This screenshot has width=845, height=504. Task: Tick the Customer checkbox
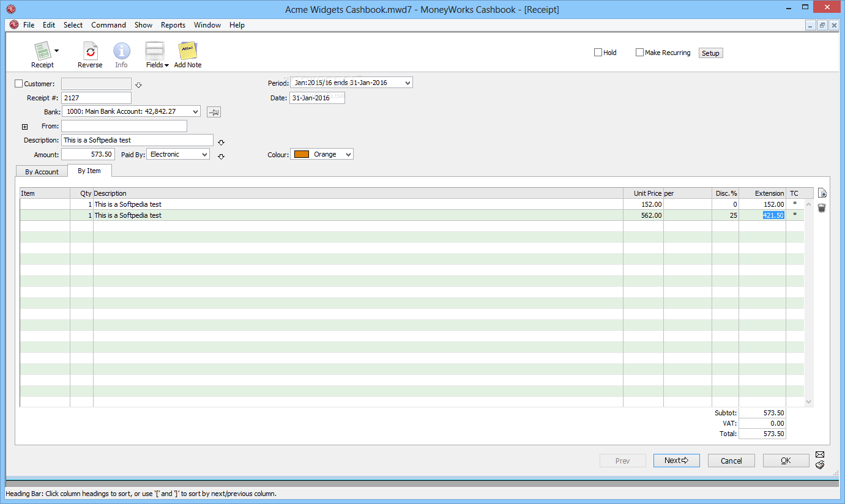pos(18,84)
